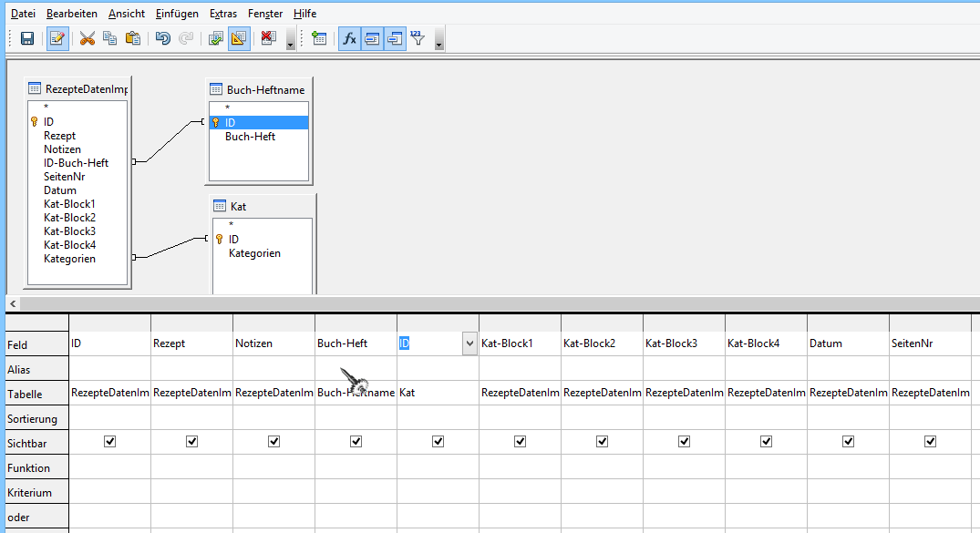Open the Datei menu
The image size is (980, 533).
point(23,14)
